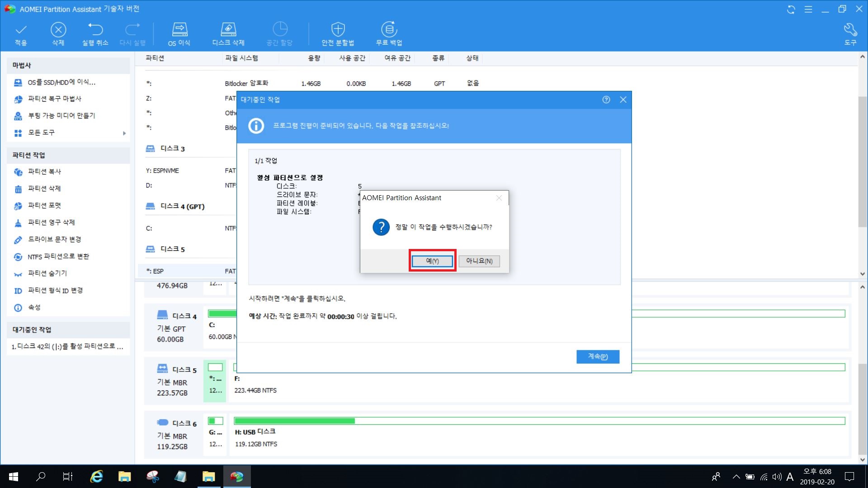Open the 도구 (Tools) wrench icon

850,34
